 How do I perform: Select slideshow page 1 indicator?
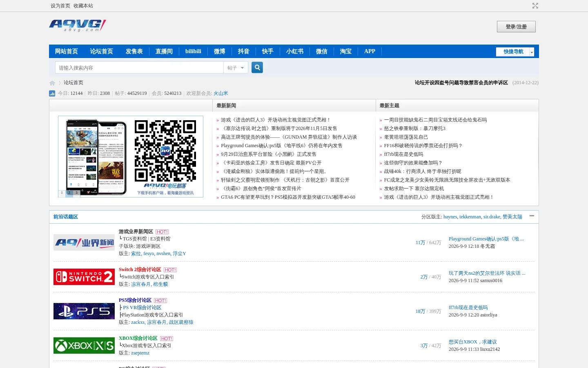click(x=62, y=193)
